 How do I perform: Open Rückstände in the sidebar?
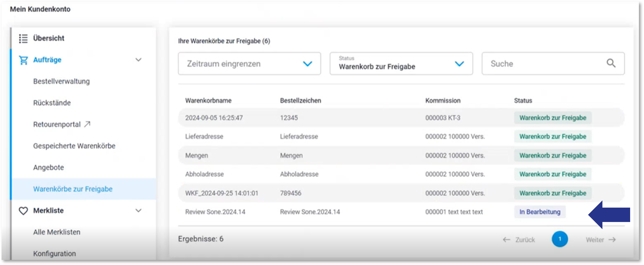click(x=52, y=103)
